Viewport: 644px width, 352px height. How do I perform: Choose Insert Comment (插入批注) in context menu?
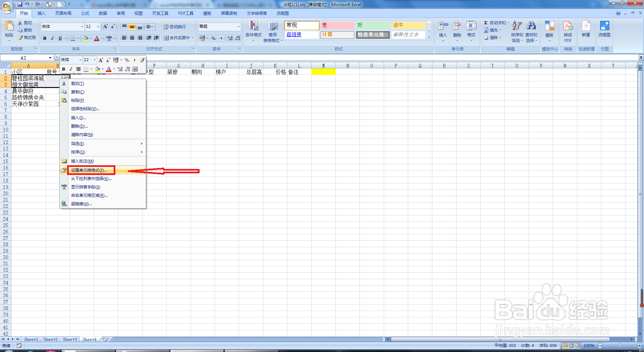tap(103, 161)
